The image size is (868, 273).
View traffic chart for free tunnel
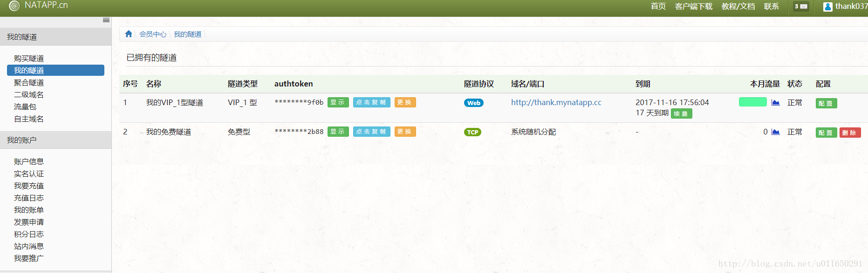pyautogui.click(x=775, y=132)
